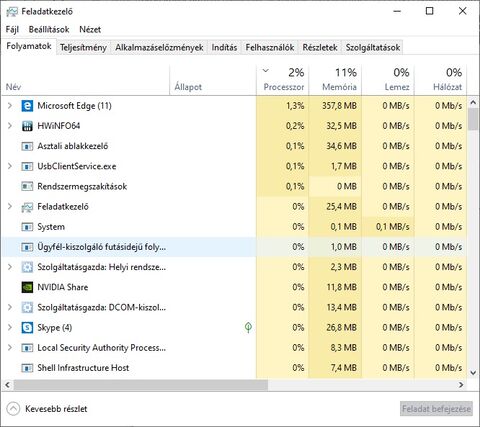This screenshot has height=427, width=480.
Task: Sort by the Állapot column header
Action: (213, 80)
